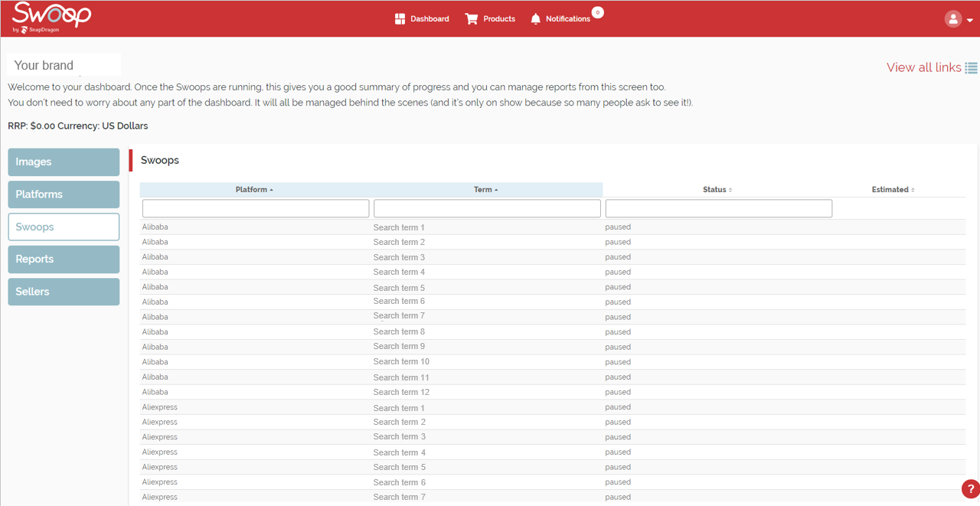Select Alibaba Search term 11 row
The width and height of the screenshot is (980, 506).
click(x=552, y=377)
